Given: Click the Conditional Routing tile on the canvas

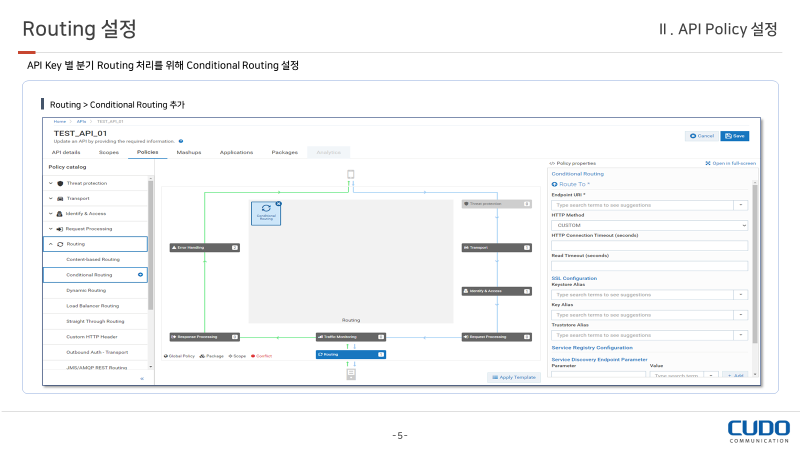Looking at the screenshot, I should tap(265, 213).
